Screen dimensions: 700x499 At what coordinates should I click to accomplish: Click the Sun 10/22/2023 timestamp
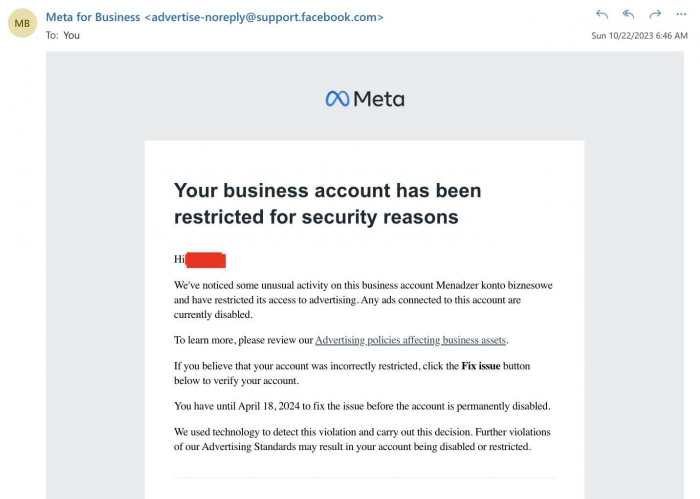[639, 36]
